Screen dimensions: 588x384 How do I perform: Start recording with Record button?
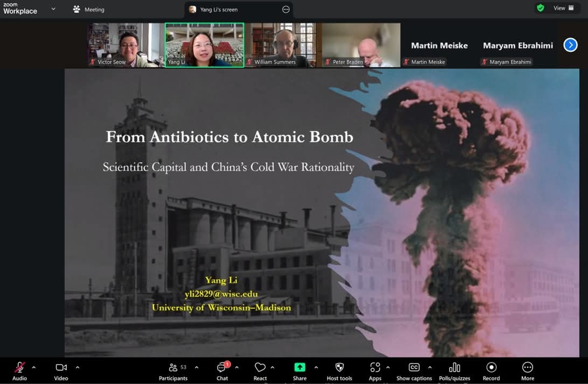pos(491,371)
